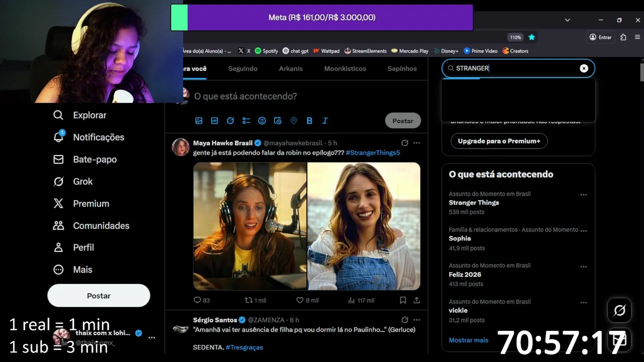Click the 'O que está acontecendo?' compose field
Image resolution: width=644 pixels, height=362 pixels.
[x=246, y=96]
